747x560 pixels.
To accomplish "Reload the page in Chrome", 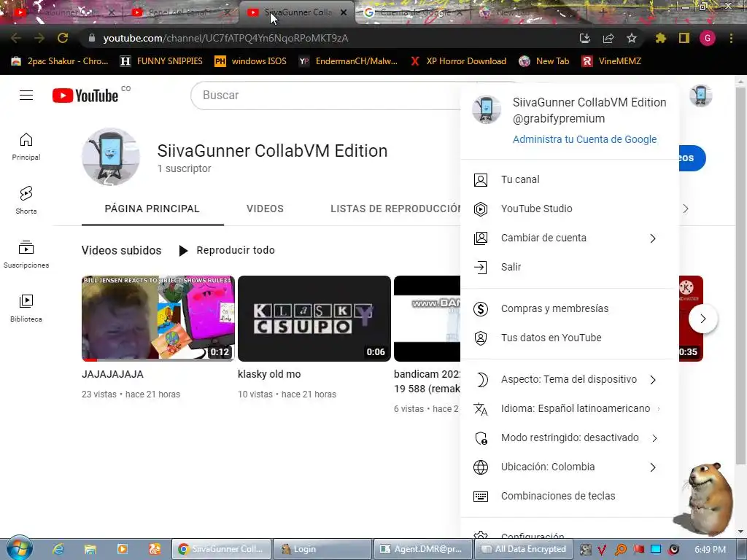I will [x=63, y=38].
